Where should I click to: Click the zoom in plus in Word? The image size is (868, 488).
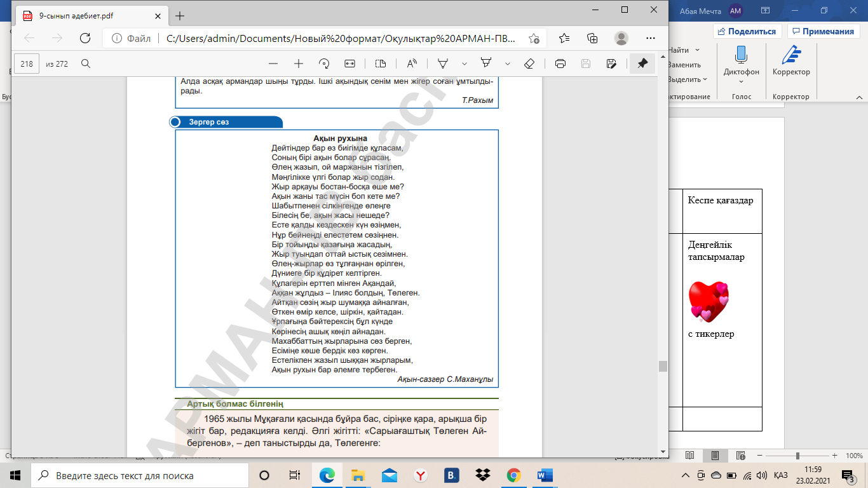point(834,456)
